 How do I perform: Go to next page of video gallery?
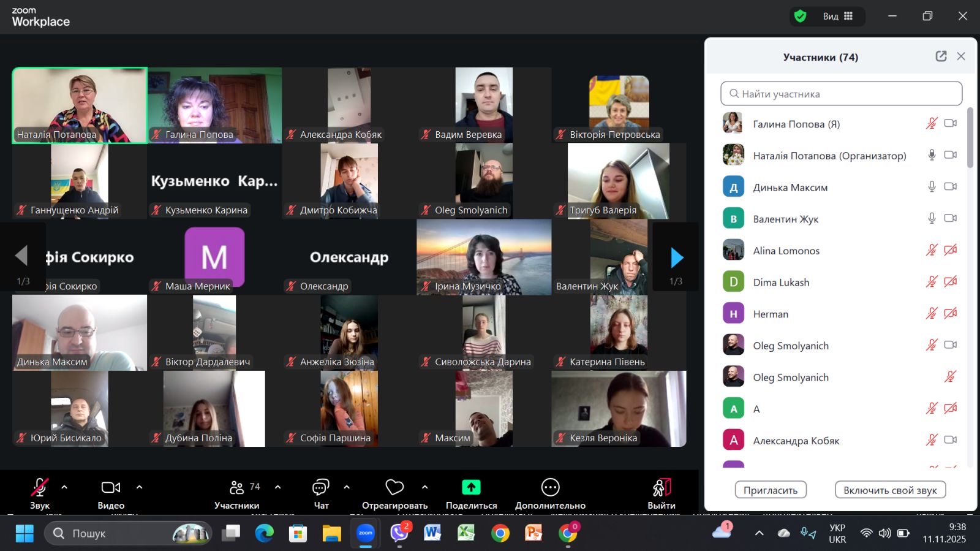[676, 257]
